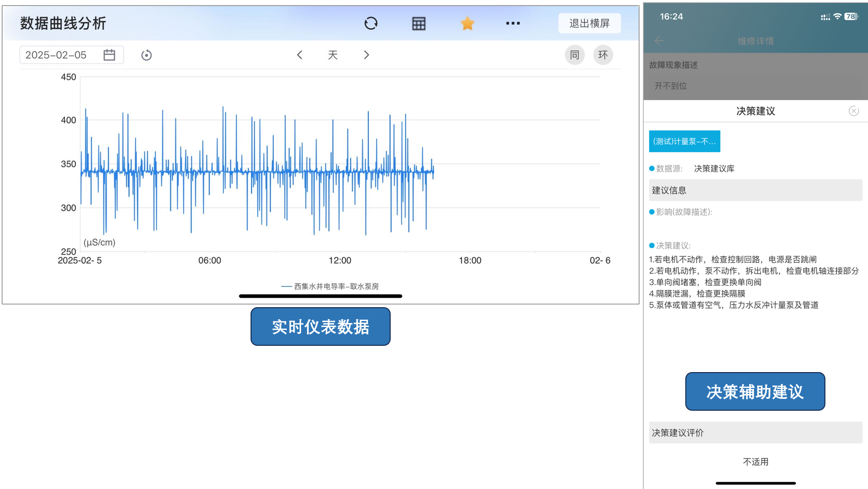Click the (μS/cm) unit label
This screenshot has height=489, width=868.
coord(100,242)
